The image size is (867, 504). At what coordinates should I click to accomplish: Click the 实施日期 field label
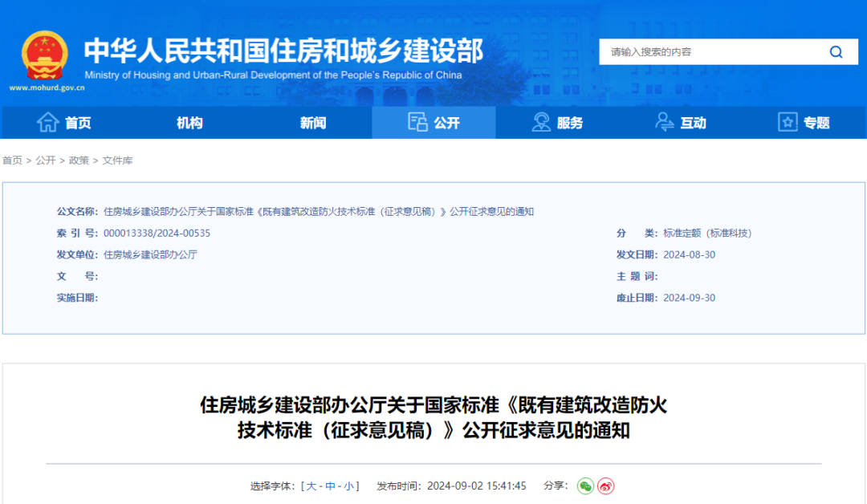(77, 298)
